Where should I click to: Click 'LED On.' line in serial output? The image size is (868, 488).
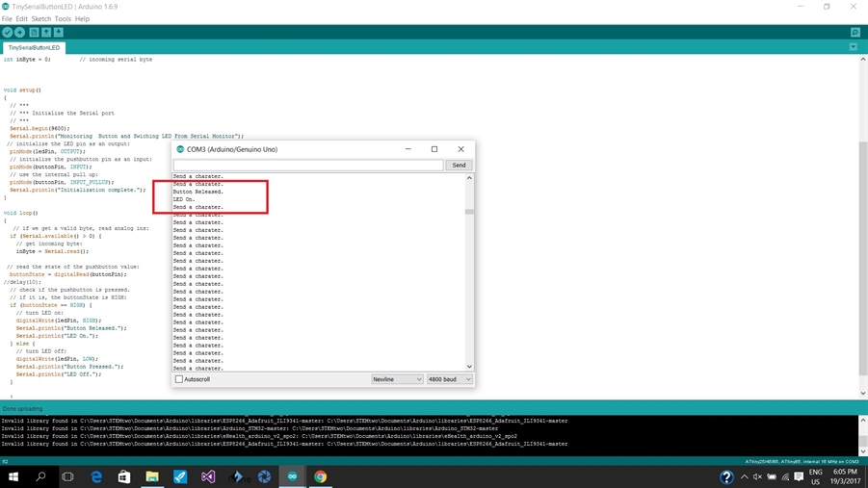click(x=184, y=199)
